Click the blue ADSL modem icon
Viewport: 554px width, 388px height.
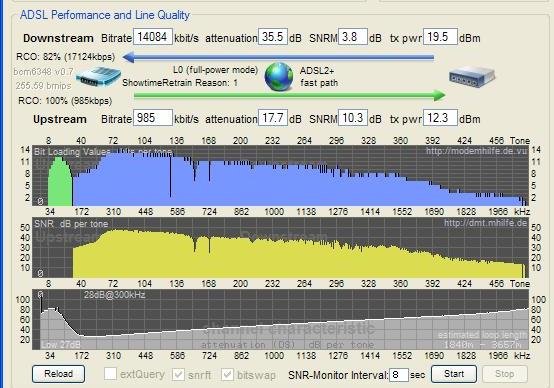coord(98,77)
